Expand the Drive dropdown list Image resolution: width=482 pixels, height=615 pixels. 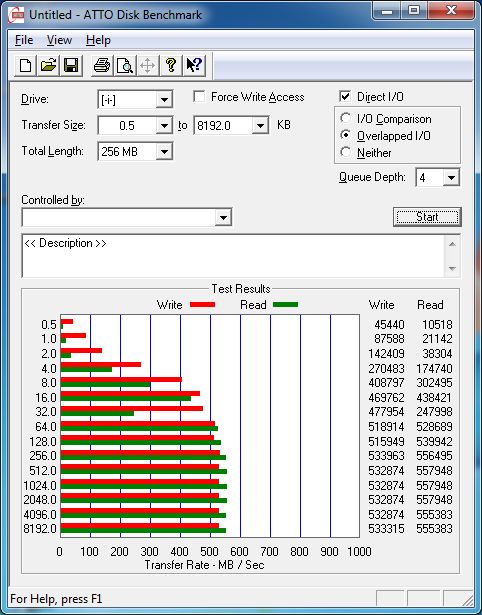pos(164,100)
